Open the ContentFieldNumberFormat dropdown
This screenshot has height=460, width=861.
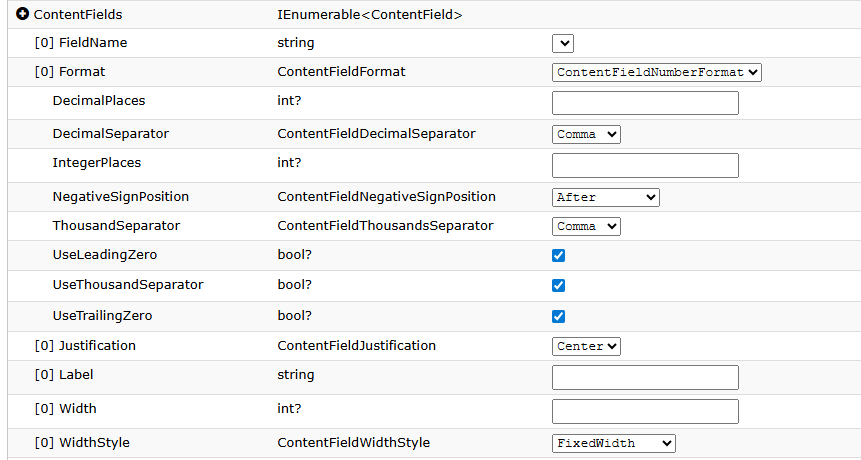tap(657, 72)
